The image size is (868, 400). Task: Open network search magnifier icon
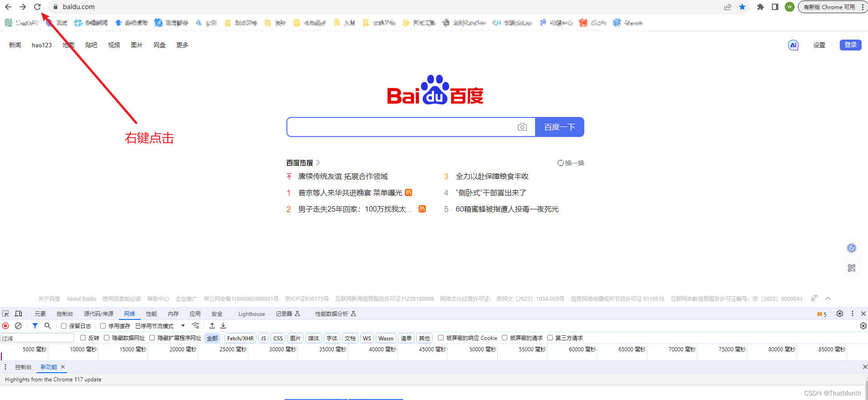(47, 326)
